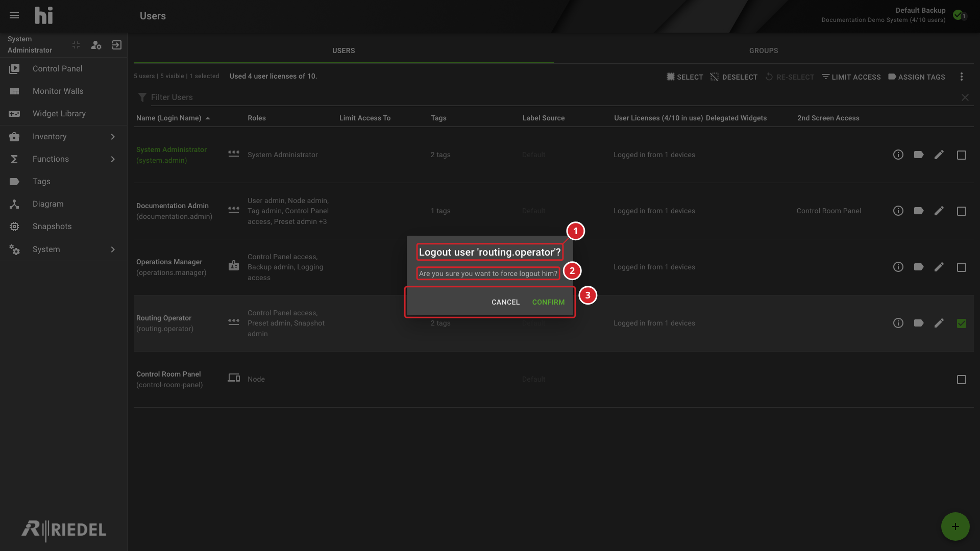980x551 pixels.
Task: Open Snapshots from sidebar
Action: click(64, 227)
